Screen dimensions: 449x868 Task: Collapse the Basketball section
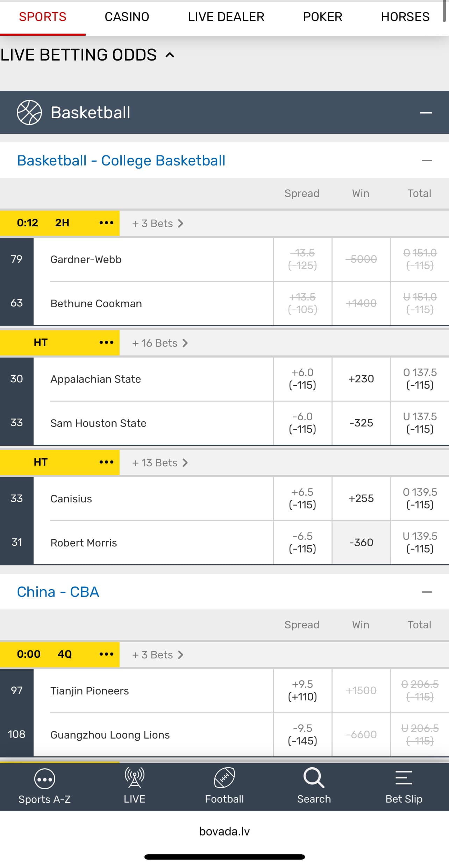point(426,113)
